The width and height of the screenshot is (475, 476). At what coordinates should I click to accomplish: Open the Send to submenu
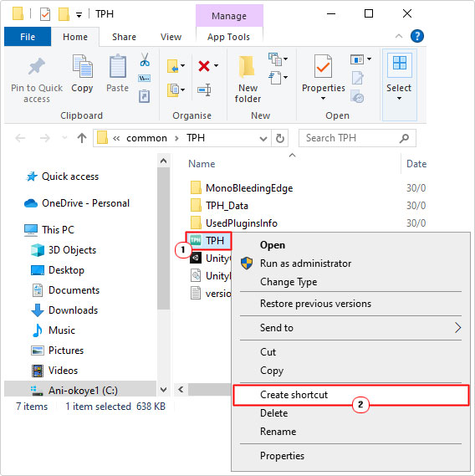click(x=351, y=328)
